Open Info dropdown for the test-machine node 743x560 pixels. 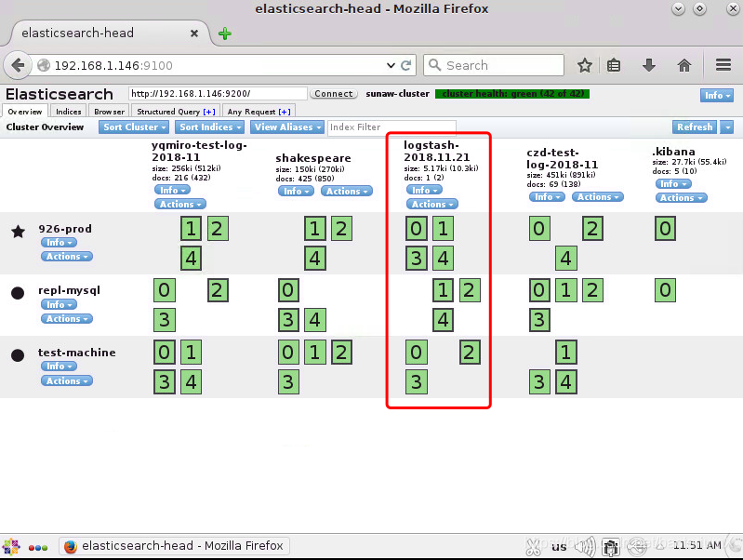click(x=59, y=367)
